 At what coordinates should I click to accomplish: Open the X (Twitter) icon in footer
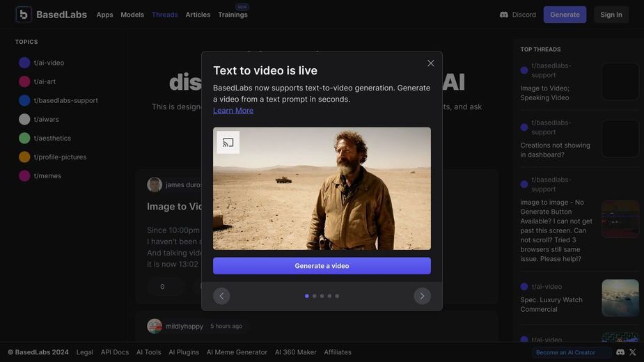[x=632, y=352]
